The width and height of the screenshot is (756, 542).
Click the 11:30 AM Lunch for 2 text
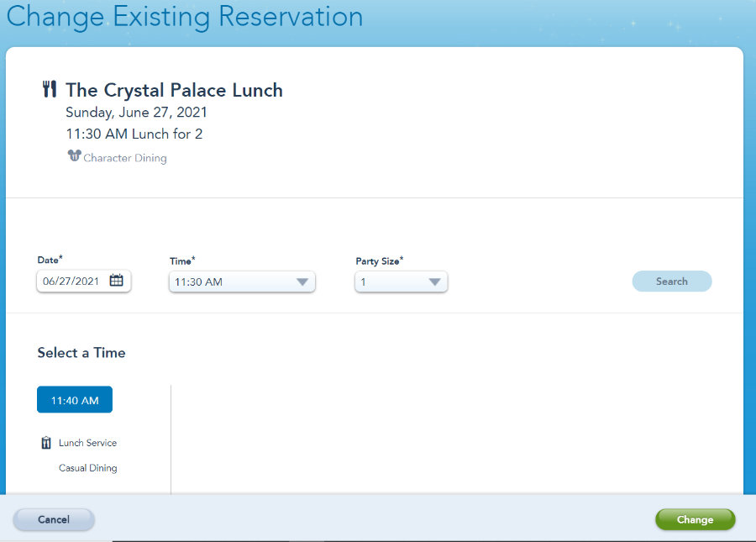(x=134, y=134)
